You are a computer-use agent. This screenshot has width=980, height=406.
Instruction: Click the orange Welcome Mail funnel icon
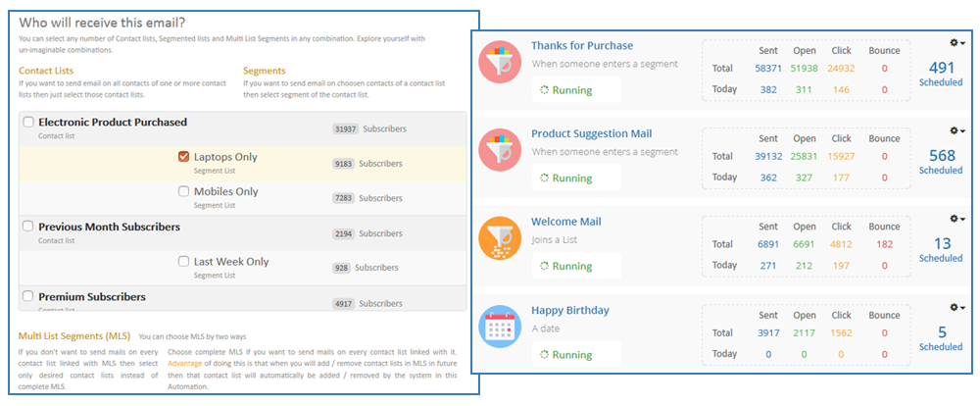[500, 238]
